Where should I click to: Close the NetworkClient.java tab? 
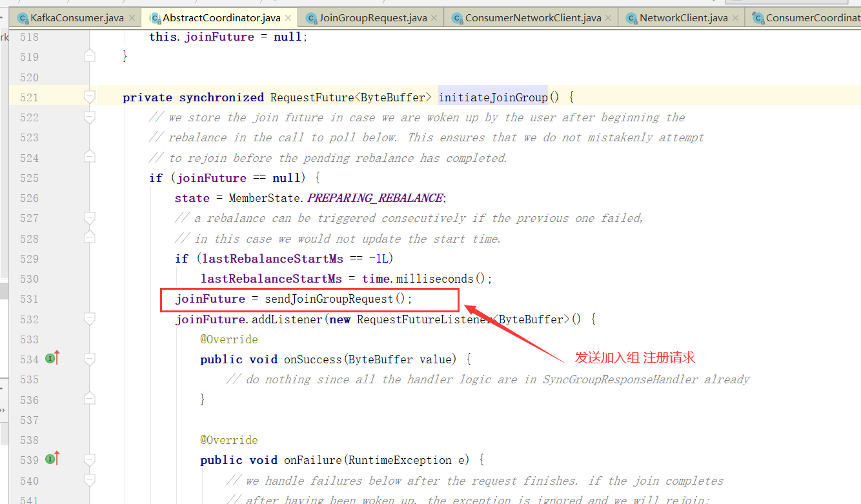[x=736, y=18]
